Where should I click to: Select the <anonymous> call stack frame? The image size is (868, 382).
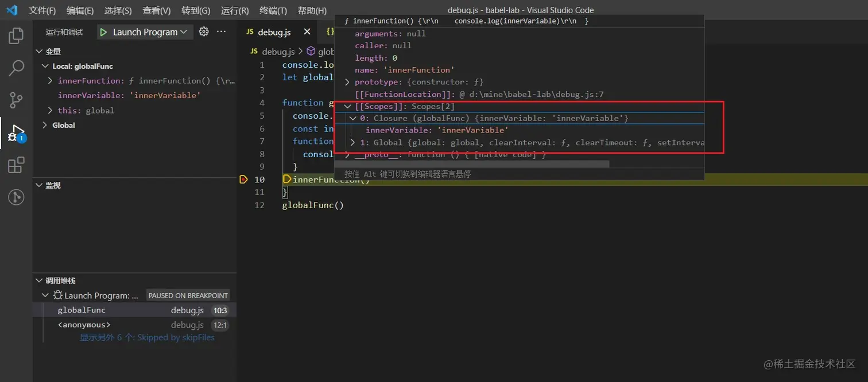[x=134, y=325]
